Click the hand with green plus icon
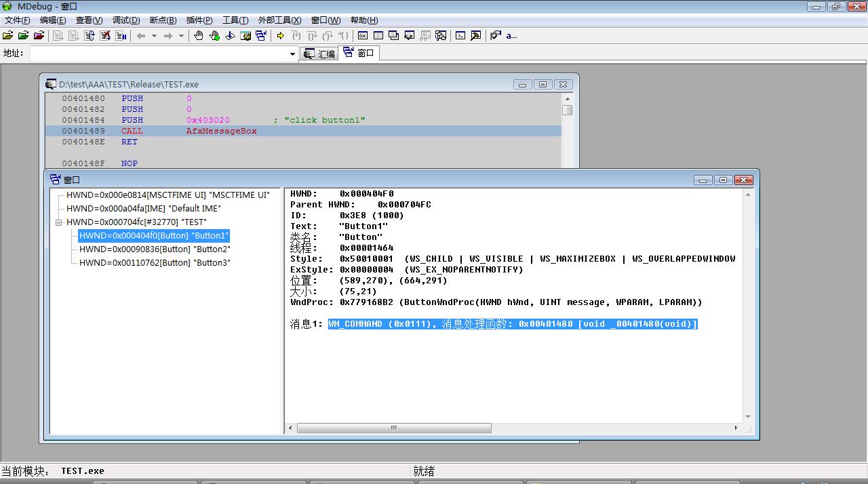868x484 pixels. click(214, 36)
